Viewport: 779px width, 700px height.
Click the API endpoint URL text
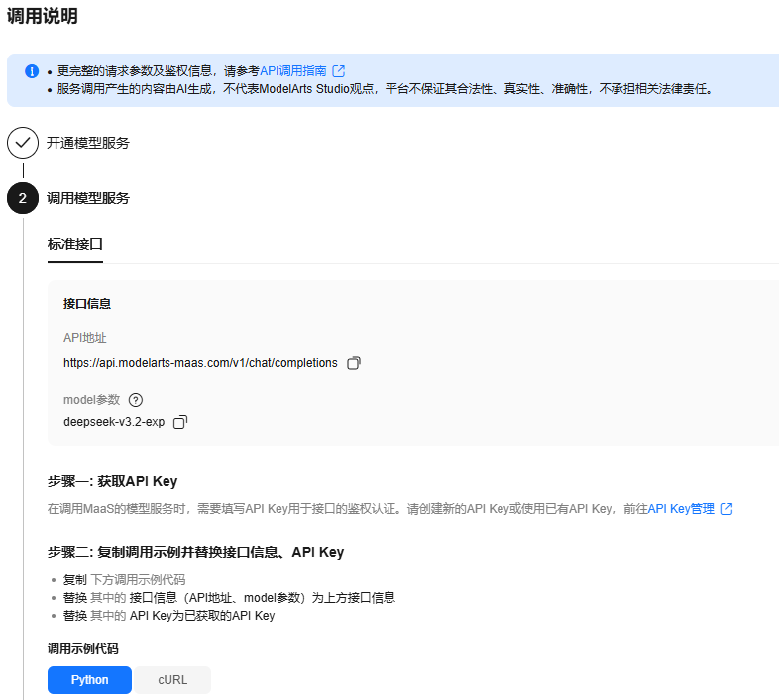coord(200,363)
